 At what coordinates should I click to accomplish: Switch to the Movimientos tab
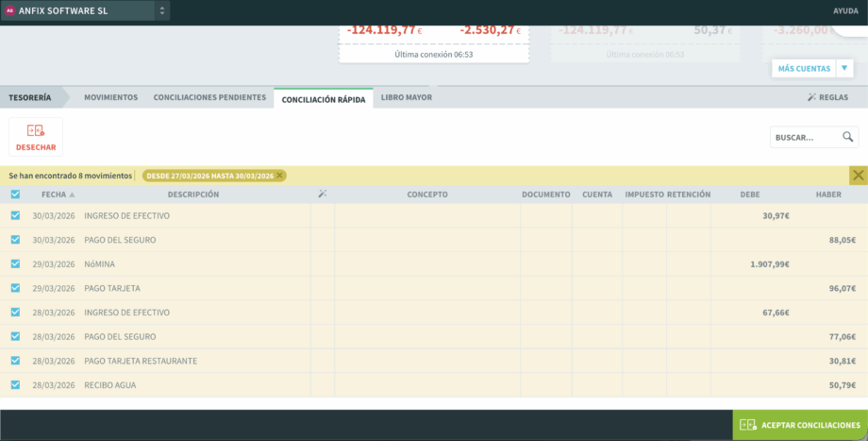tap(110, 97)
